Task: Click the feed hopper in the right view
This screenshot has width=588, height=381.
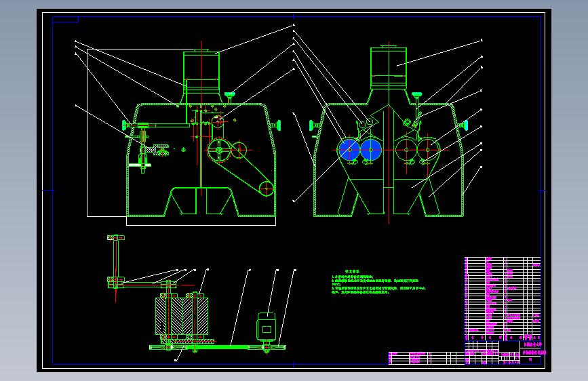Action: pos(389,68)
